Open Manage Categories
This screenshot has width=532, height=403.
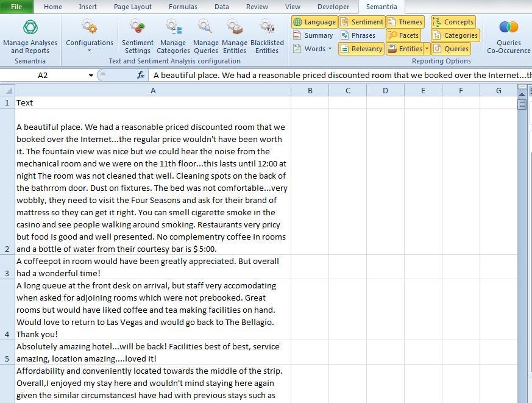coord(173,35)
